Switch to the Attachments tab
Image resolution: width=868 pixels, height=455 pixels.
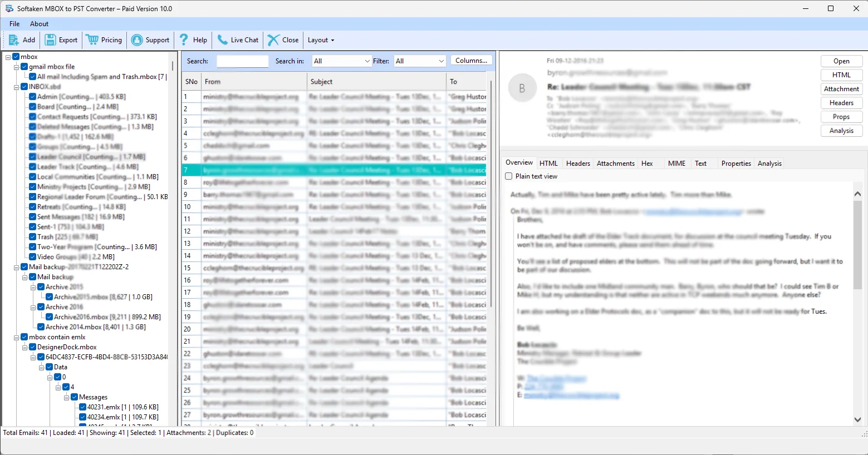pos(615,164)
